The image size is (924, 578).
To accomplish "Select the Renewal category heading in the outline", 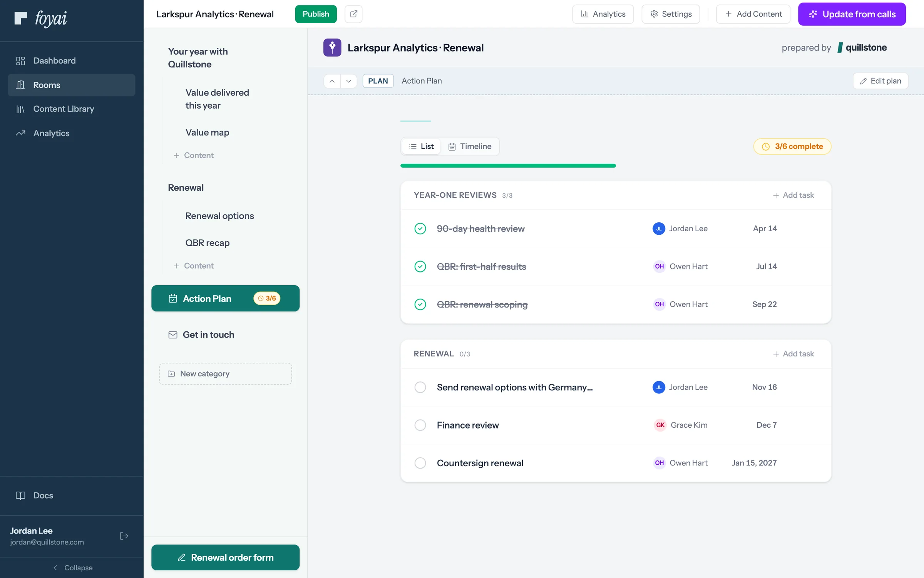I will (x=186, y=188).
